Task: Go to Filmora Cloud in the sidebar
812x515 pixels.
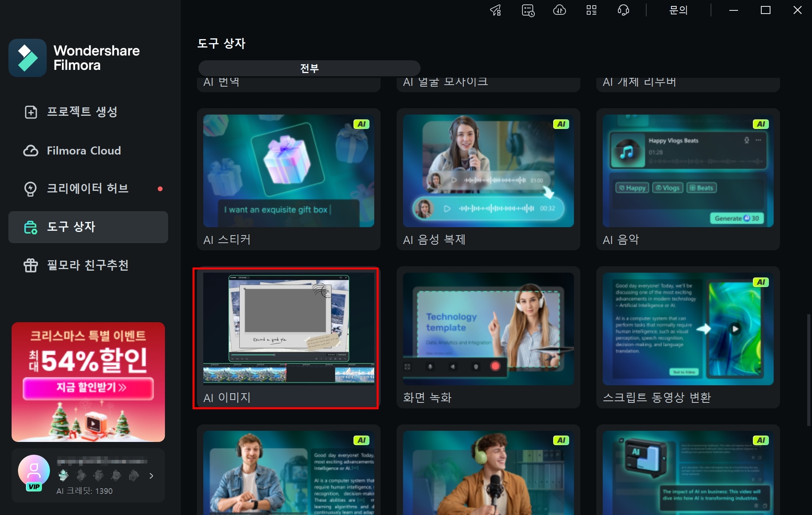Action: (x=83, y=151)
